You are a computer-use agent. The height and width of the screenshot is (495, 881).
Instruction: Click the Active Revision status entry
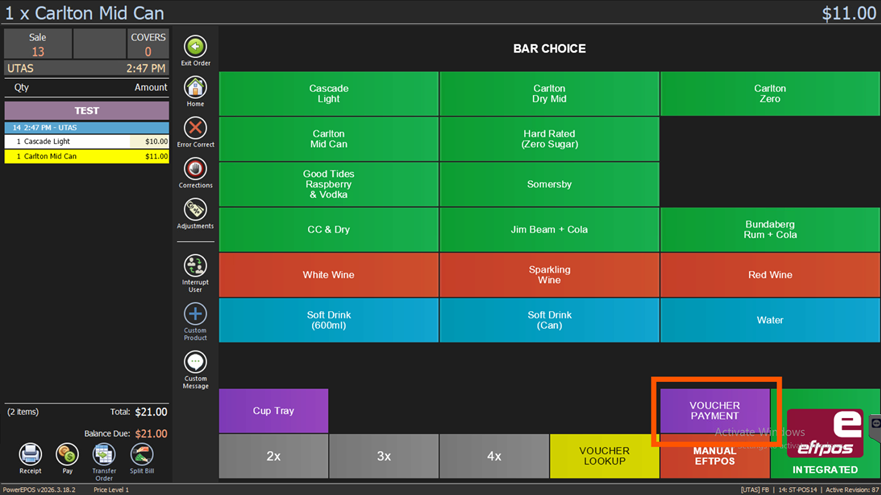tap(852, 490)
